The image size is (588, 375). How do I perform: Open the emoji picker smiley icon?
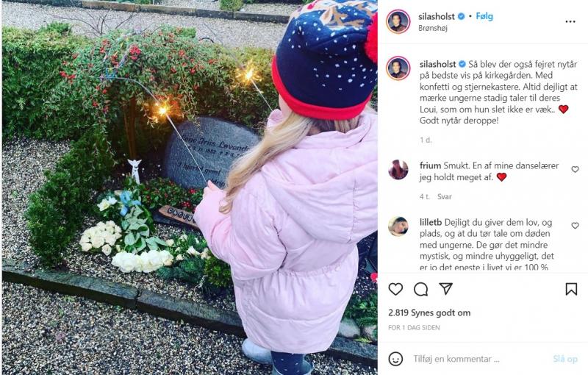click(x=395, y=359)
